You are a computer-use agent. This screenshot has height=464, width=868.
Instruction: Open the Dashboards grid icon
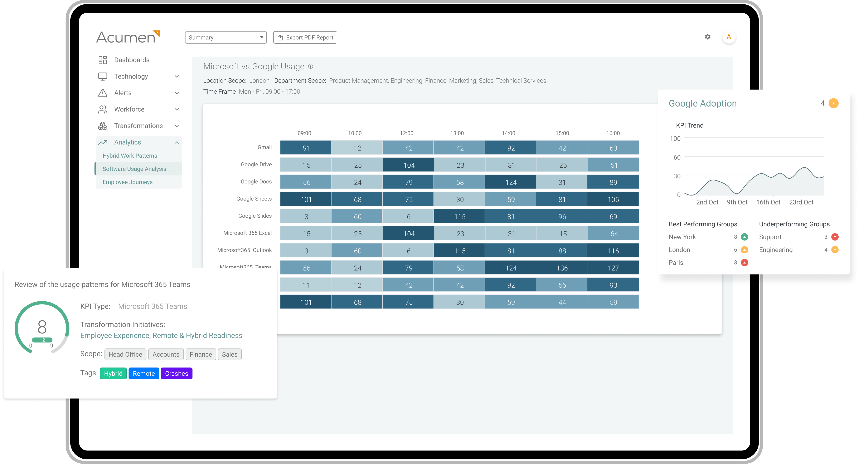(102, 60)
